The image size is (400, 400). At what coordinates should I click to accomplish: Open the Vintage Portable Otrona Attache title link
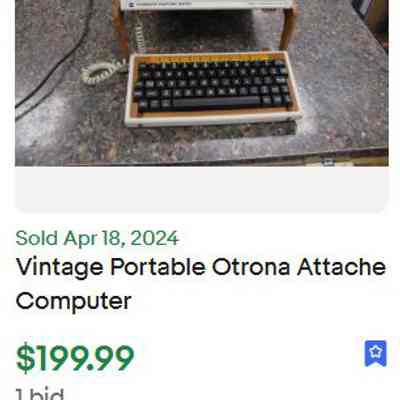[201, 284]
